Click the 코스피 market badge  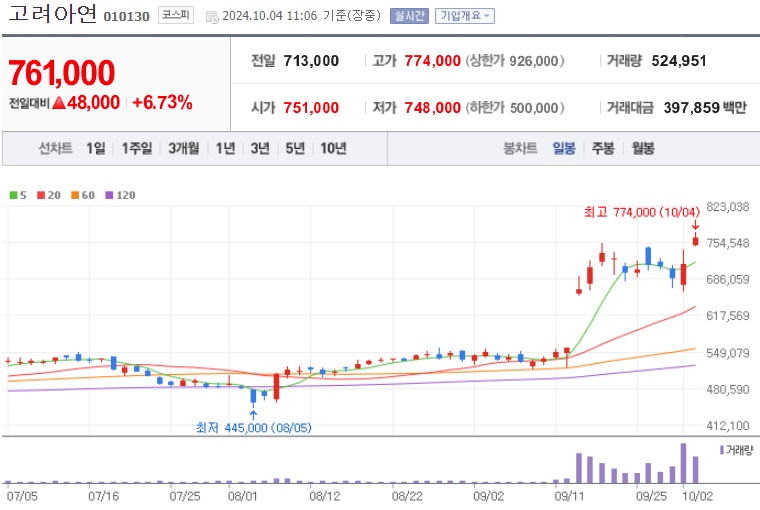[175, 15]
